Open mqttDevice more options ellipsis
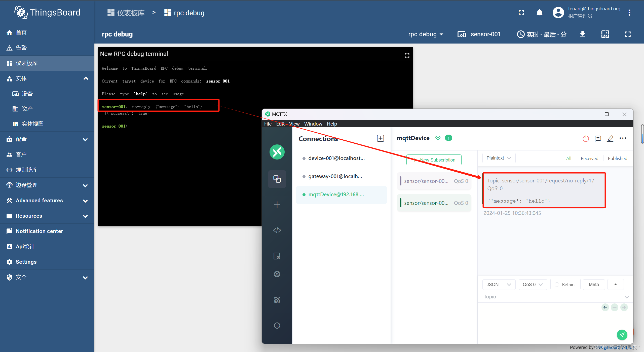This screenshot has height=352, width=644. (623, 138)
